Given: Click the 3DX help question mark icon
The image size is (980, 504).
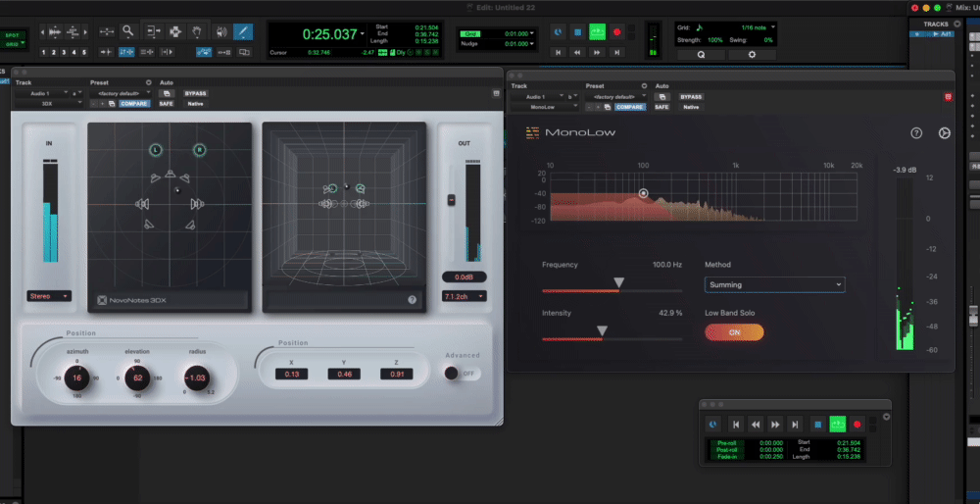Looking at the screenshot, I should 412,300.
